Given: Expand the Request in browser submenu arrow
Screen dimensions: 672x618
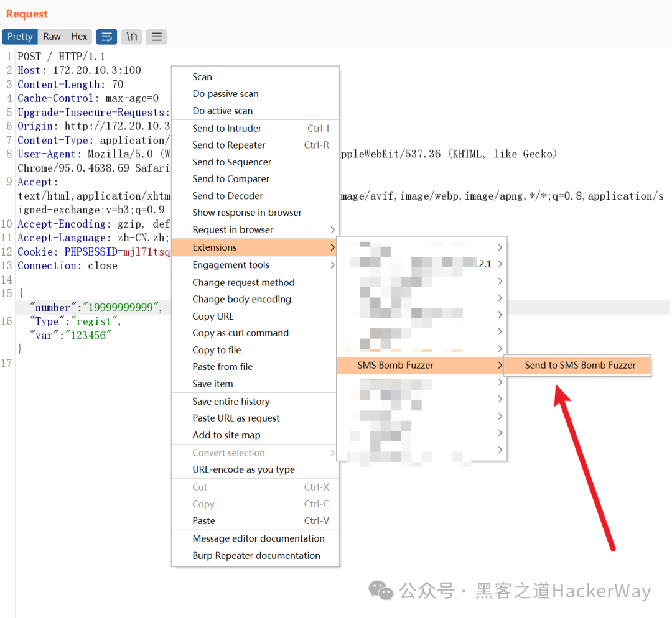Looking at the screenshot, I should tap(332, 230).
